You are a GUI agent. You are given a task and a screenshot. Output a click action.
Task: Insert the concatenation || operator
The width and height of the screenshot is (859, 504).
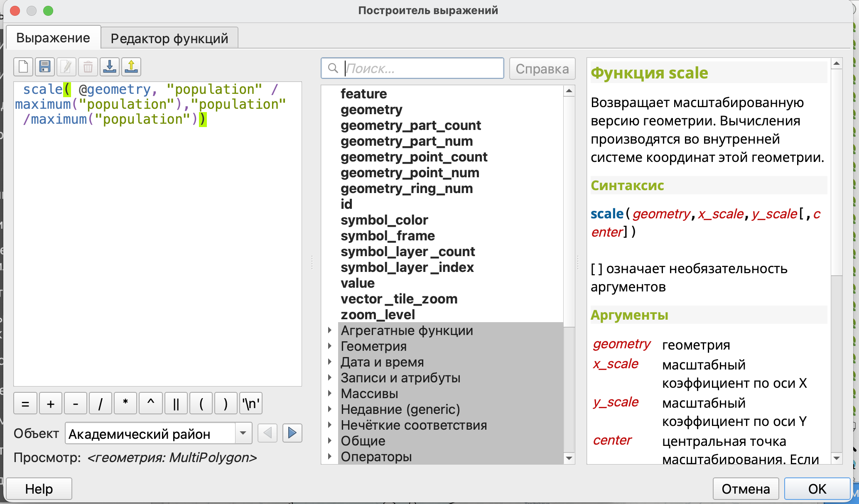tap(176, 404)
